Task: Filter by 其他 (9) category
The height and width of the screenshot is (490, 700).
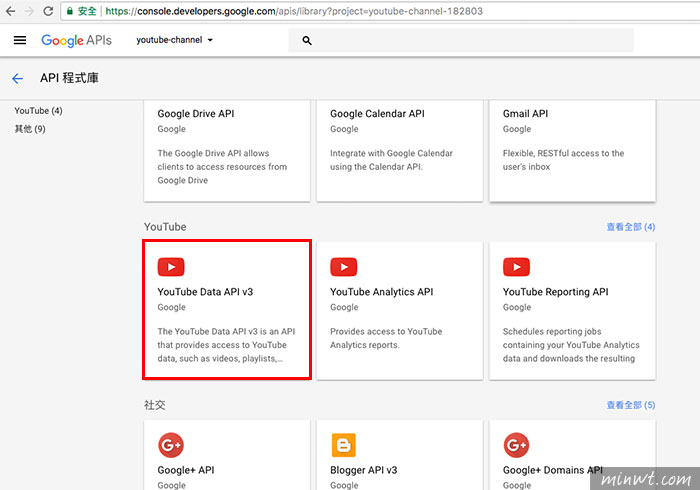Action: tap(30, 129)
